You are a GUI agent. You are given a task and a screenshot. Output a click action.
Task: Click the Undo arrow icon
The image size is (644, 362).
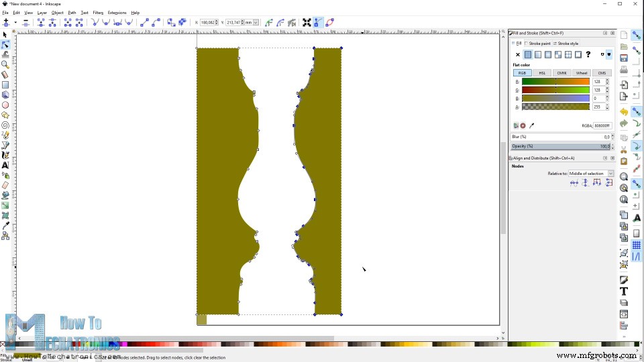(x=624, y=112)
